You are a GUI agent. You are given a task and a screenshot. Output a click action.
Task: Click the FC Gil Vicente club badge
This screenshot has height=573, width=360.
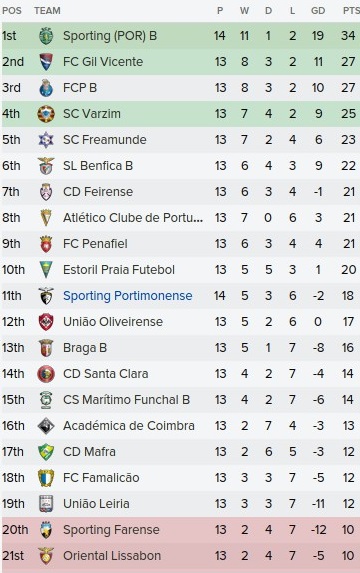tap(46, 62)
